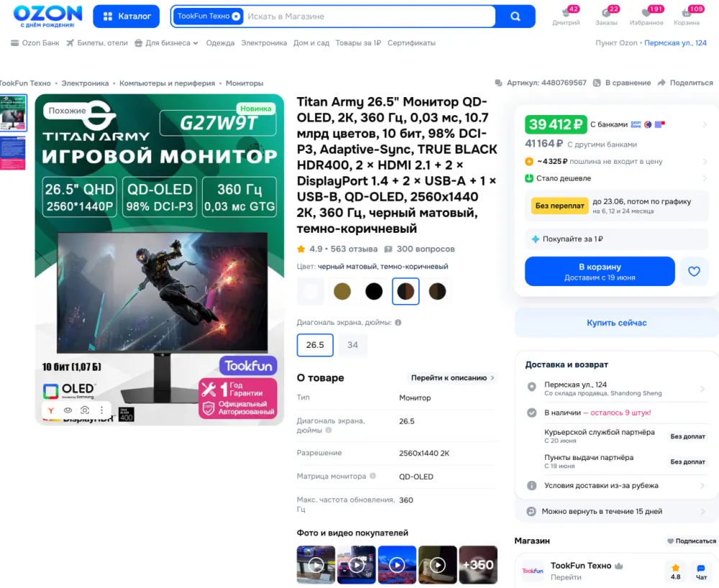719x588 pixels.
Task: Open the Каталог menu button
Action: (126, 16)
